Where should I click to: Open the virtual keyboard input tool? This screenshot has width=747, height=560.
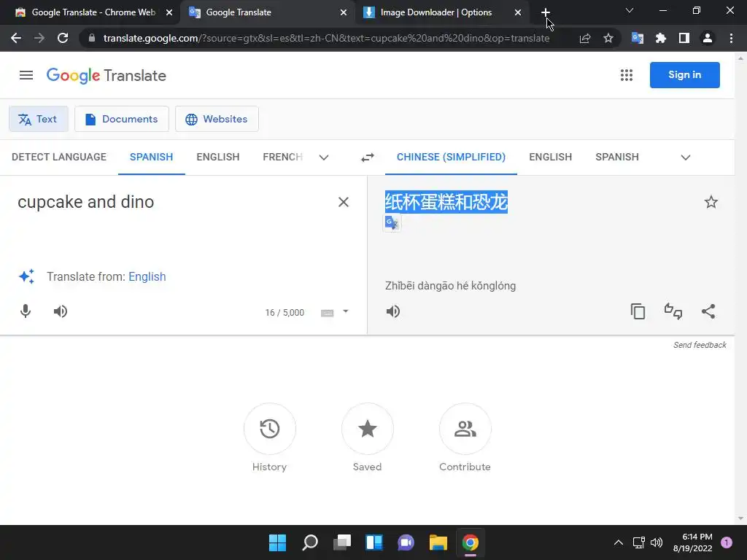(328, 313)
